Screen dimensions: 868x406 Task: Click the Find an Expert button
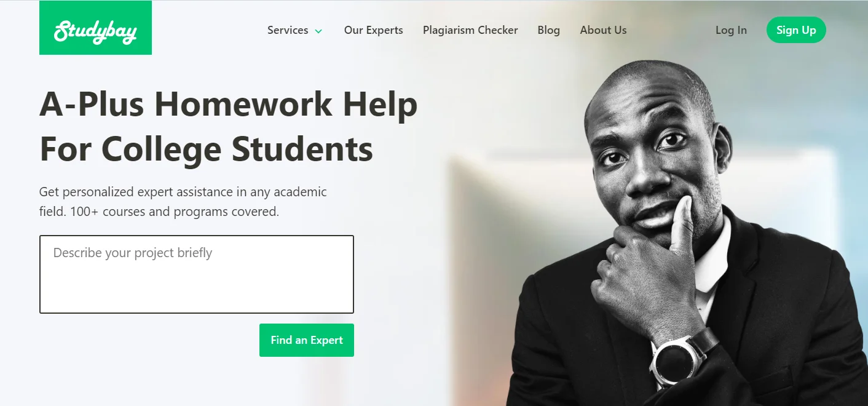[307, 340]
